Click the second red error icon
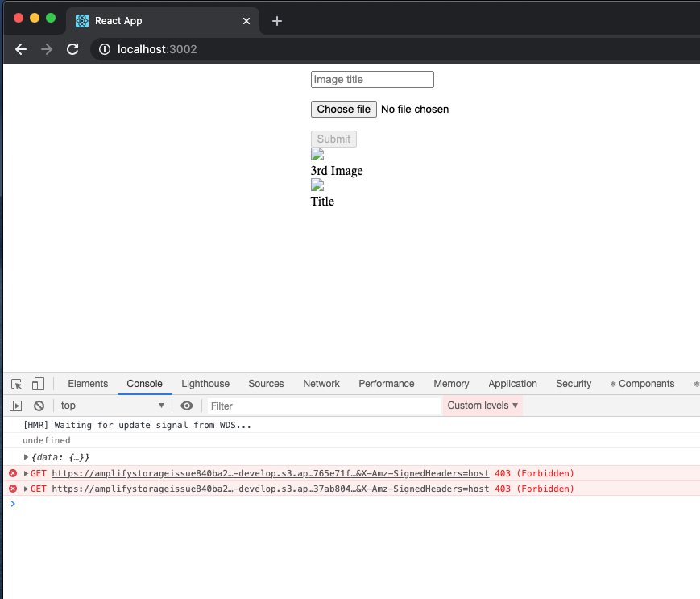The image size is (700, 599). coord(13,489)
